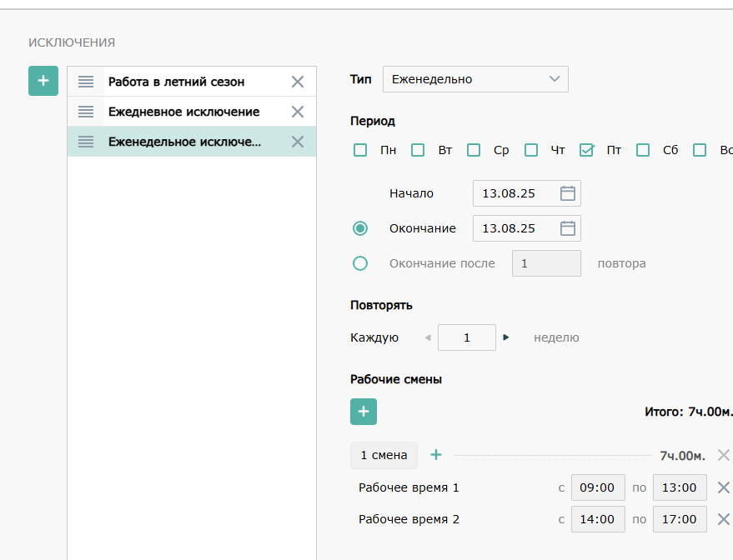
Task: Open calendar picker for 'Окончание' date
Action: (x=567, y=228)
